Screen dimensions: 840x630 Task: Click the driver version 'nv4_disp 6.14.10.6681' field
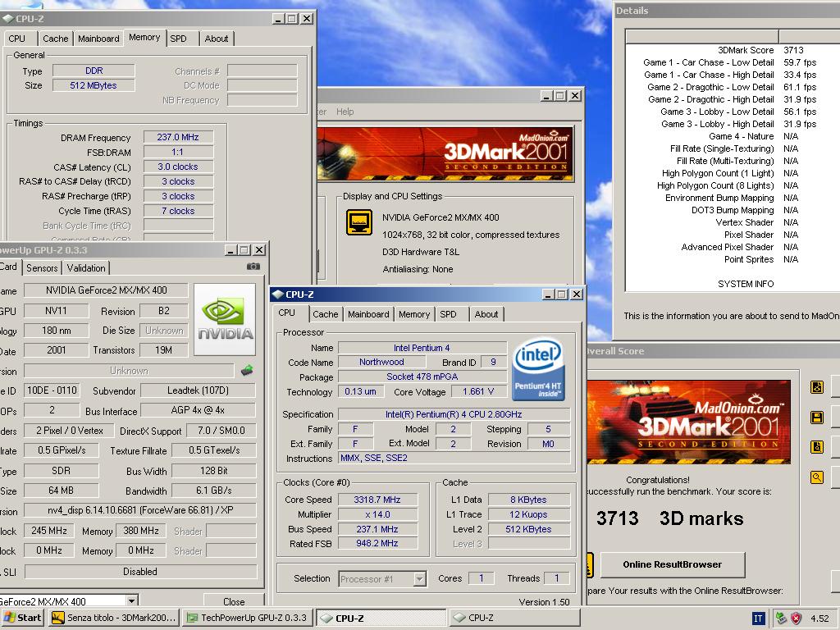[x=140, y=510]
